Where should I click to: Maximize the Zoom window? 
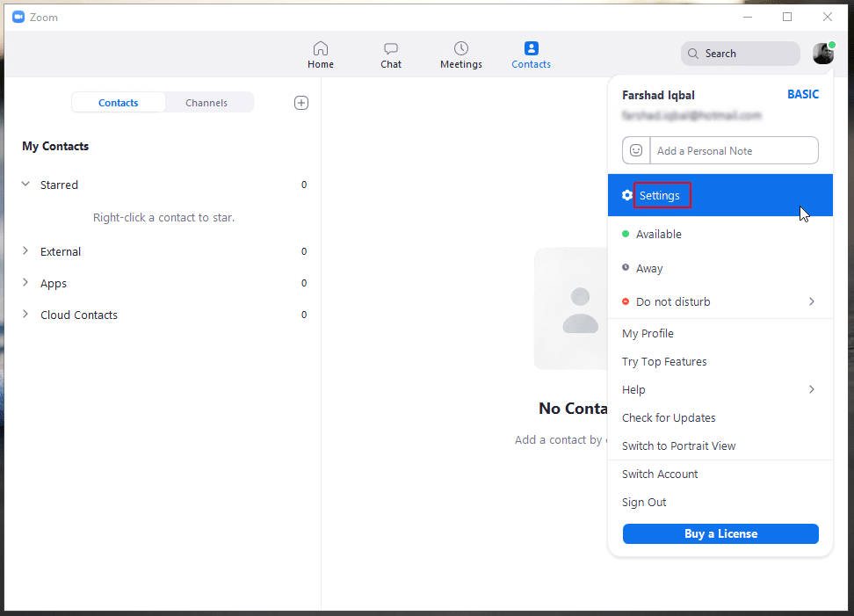(787, 17)
